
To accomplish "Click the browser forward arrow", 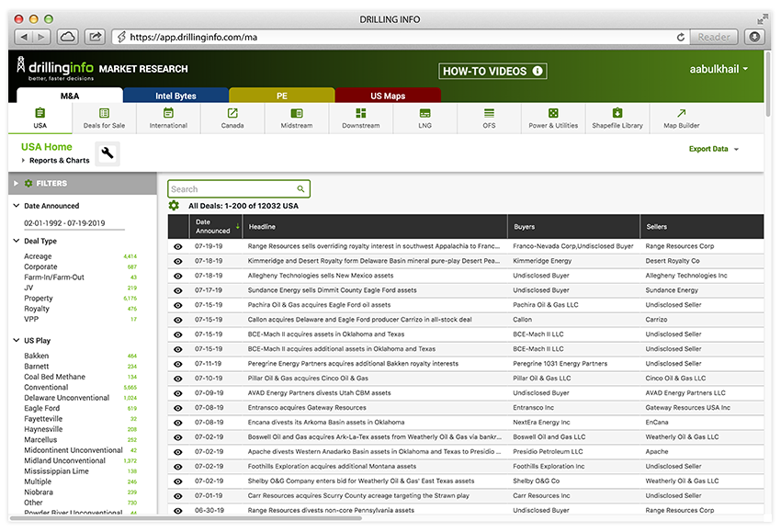I will coord(42,37).
